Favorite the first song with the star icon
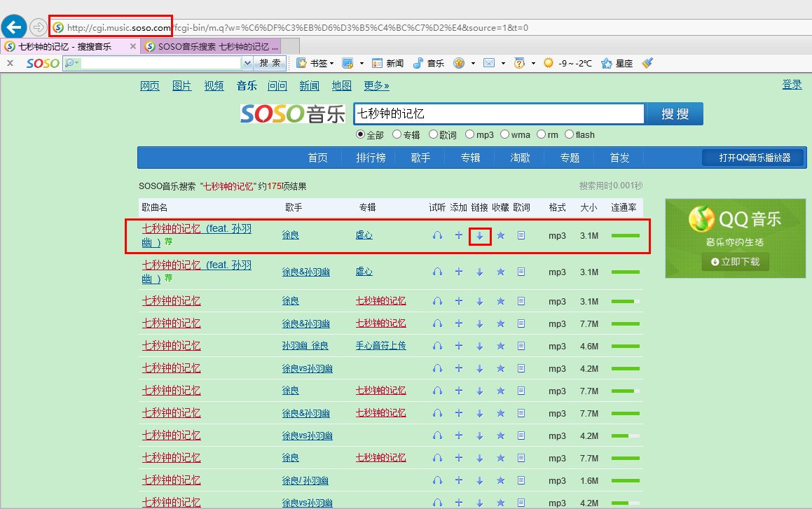Viewport: 812px width, 509px height. (x=500, y=236)
